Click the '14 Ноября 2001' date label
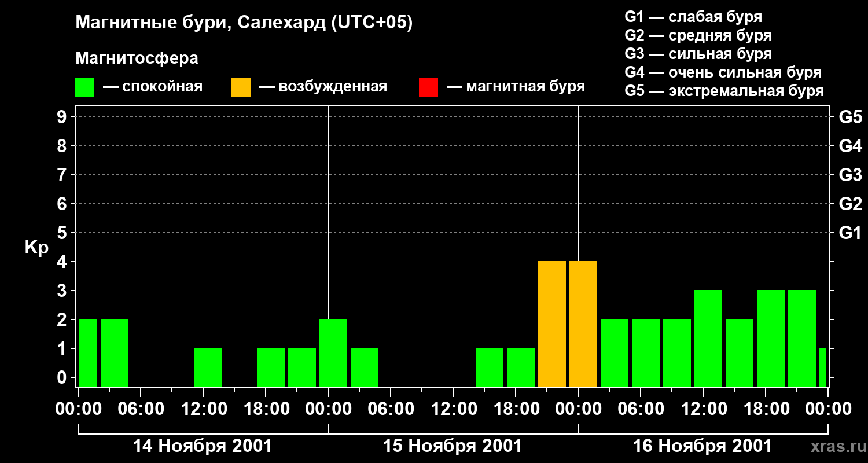Image resolution: width=868 pixels, height=463 pixels. 202,446
